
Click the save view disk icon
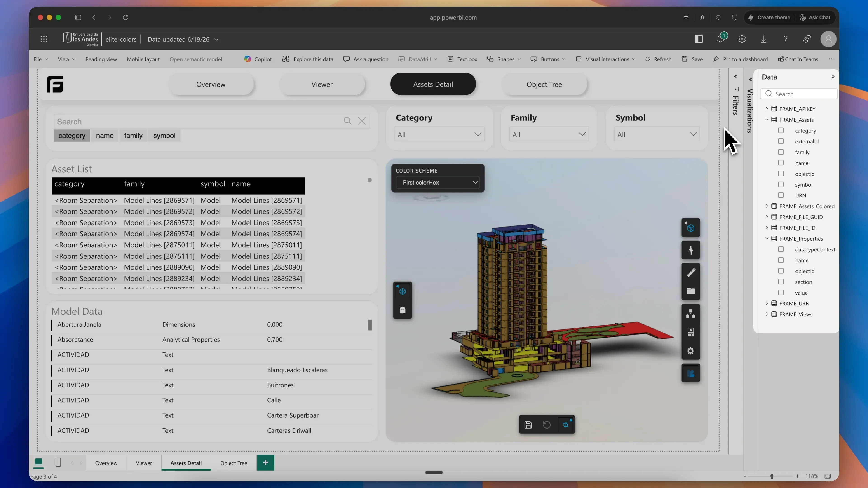[528, 425]
